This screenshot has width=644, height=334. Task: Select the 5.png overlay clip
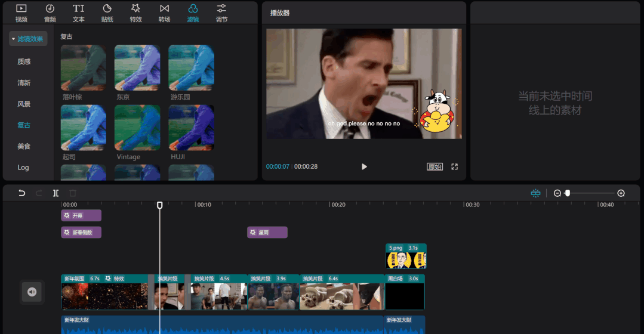[406, 256]
